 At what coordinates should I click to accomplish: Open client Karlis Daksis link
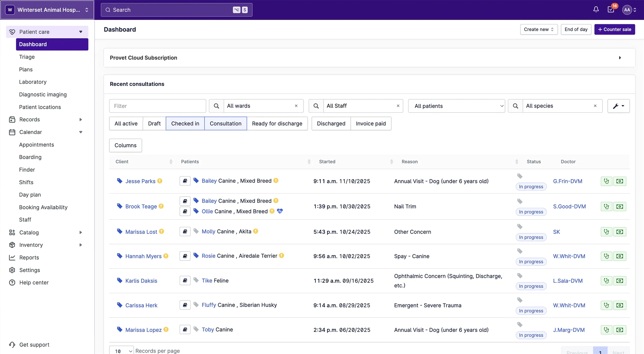(x=141, y=281)
